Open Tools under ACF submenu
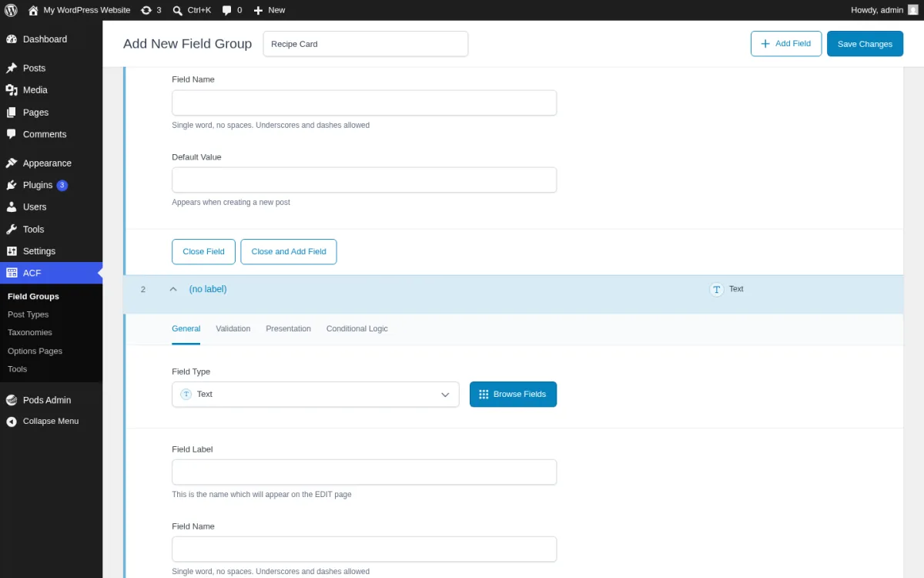 17,369
